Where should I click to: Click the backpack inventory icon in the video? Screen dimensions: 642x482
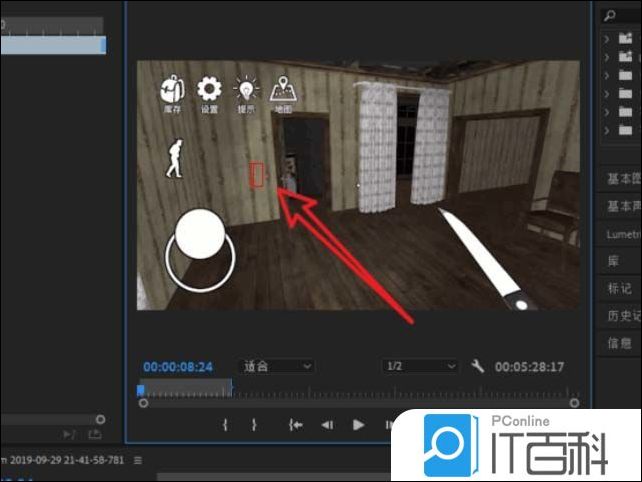click(172, 90)
